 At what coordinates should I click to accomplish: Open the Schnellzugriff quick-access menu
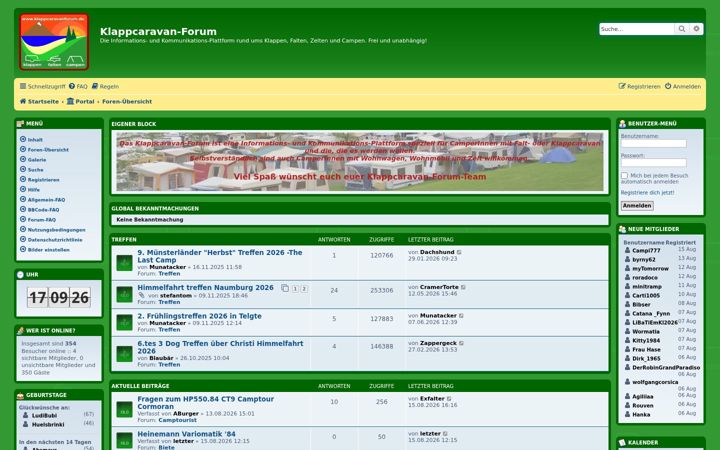pos(43,86)
